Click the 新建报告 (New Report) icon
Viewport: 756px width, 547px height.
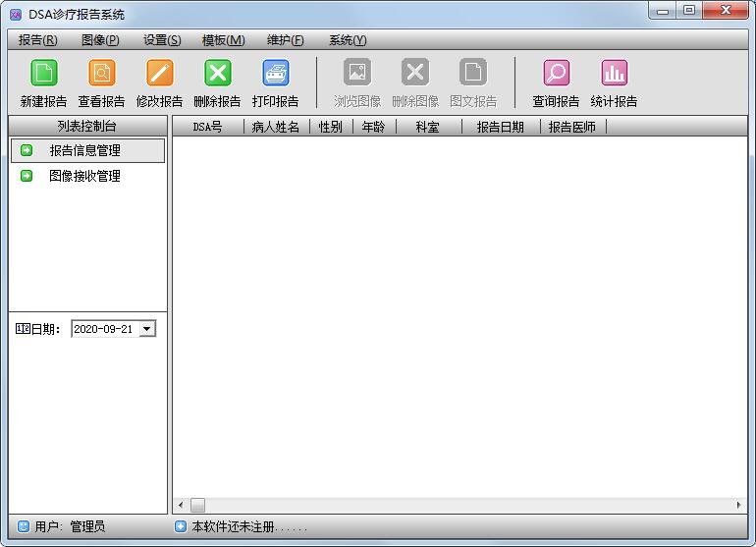[x=43, y=74]
